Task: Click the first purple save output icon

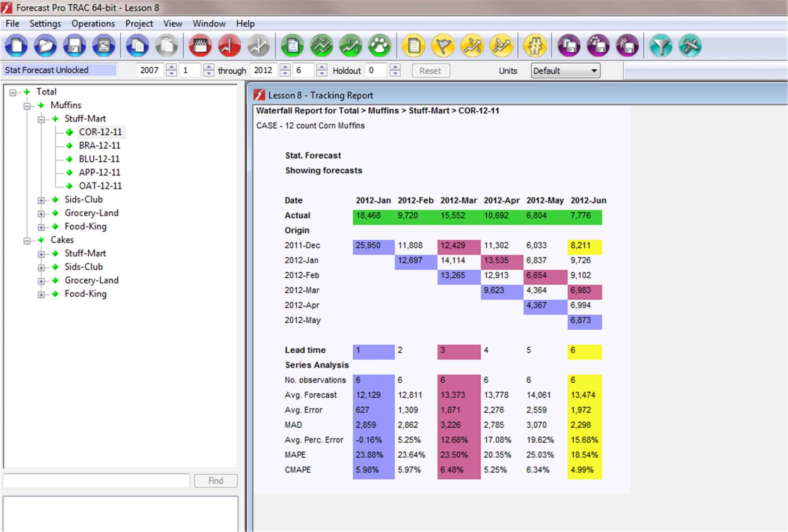Action: coord(569,46)
